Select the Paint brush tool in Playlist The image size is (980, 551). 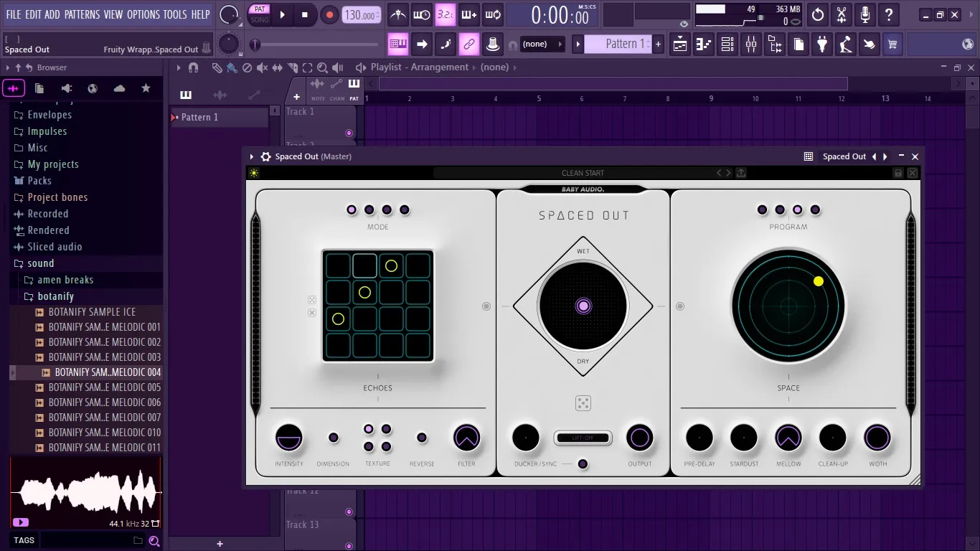pyautogui.click(x=232, y=67)
